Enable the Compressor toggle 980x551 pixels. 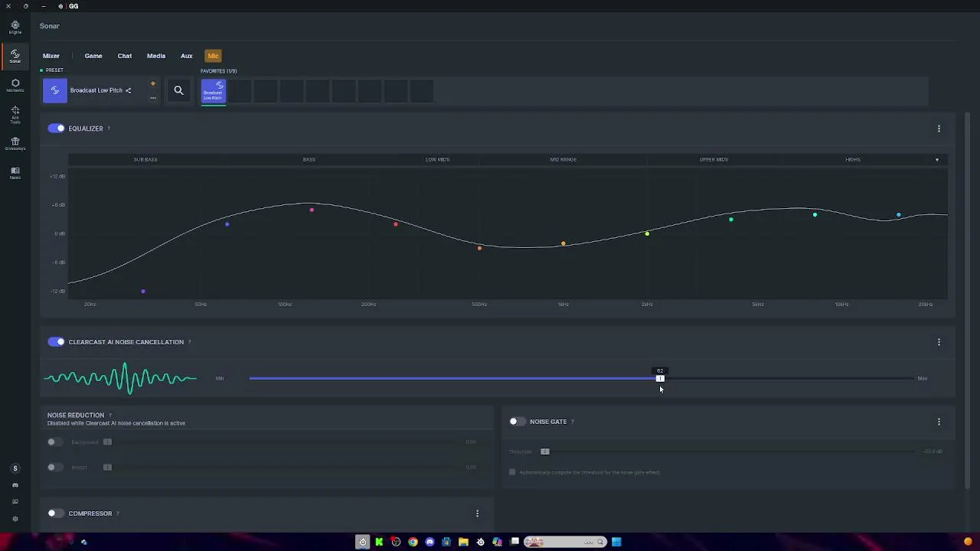click(56, 514)
